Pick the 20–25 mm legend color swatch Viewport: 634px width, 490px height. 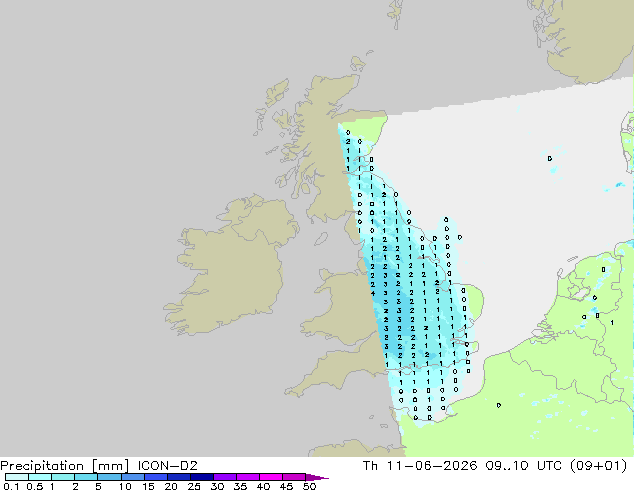[x=178, y=477]
